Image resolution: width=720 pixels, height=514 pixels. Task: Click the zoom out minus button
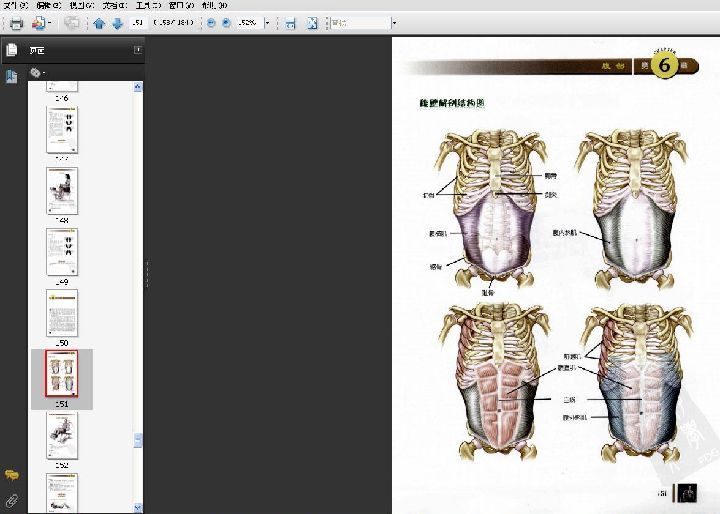(211, 23)
